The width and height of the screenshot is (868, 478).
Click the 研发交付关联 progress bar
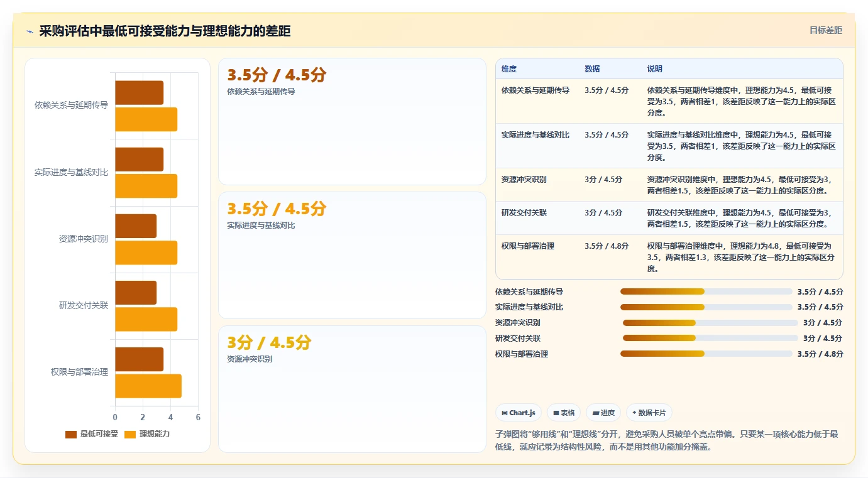pyautogui.click(x=710, y=338)
